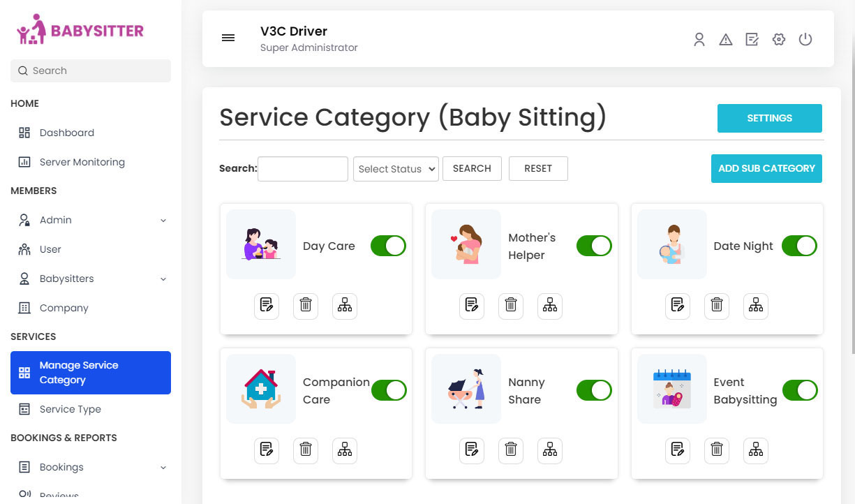This screenshot has width=855, height=504.
Task: Turn off the Date Night toggle
Action: click(799, 246)
